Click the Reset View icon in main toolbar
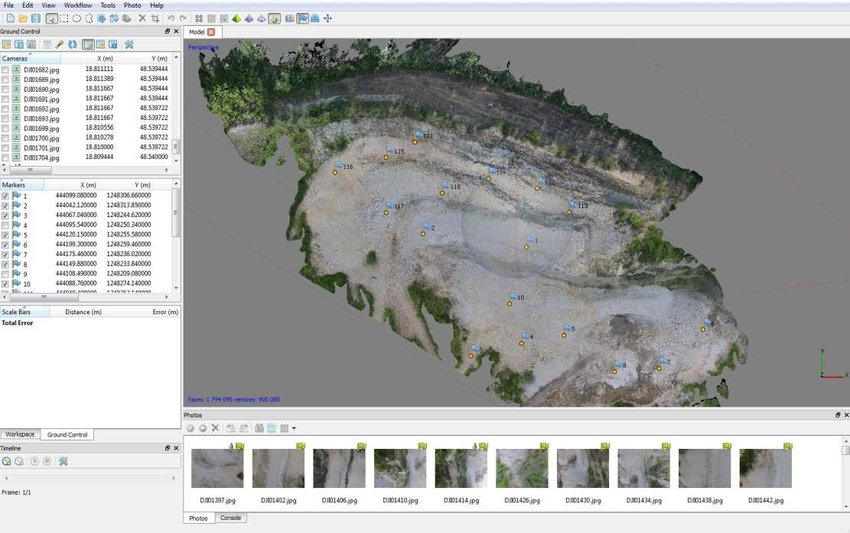Viewport: 850px width, 533px height. point(328,18)
